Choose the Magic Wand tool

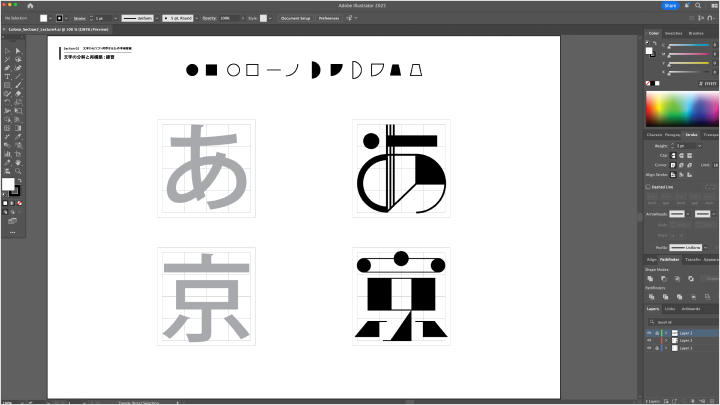[7, 60]
